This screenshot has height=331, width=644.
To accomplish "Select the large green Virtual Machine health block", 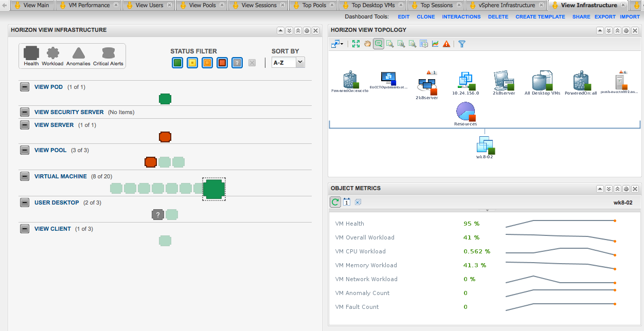I will (213, 189).
